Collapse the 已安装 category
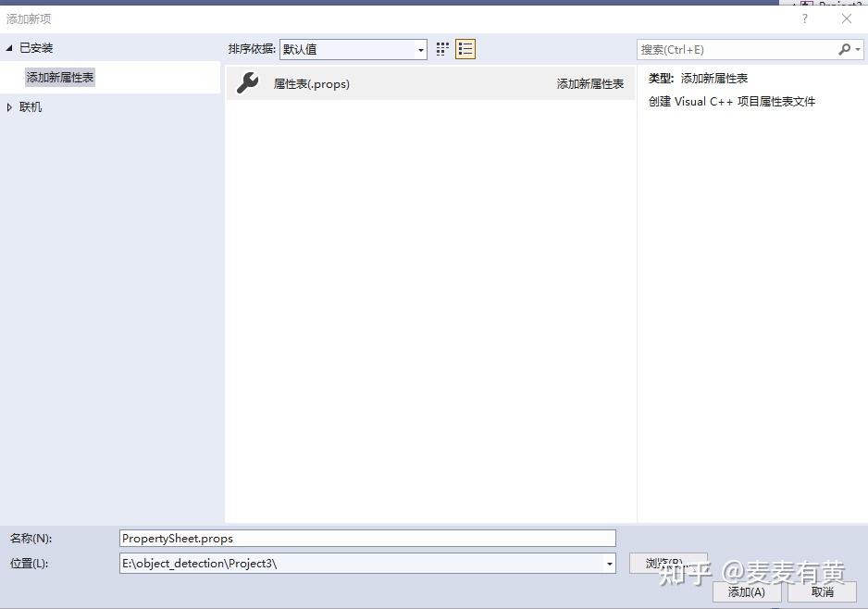The width and height of the screenshot is (868, 609). click(x=8, y=47)
